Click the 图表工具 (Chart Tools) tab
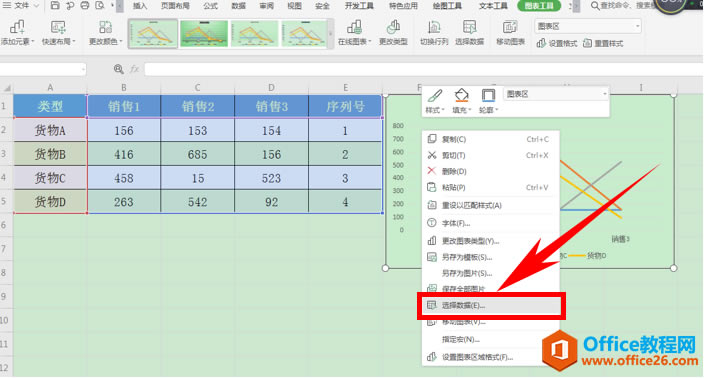Viewport: 705px width, 378px height. (539, 6)
